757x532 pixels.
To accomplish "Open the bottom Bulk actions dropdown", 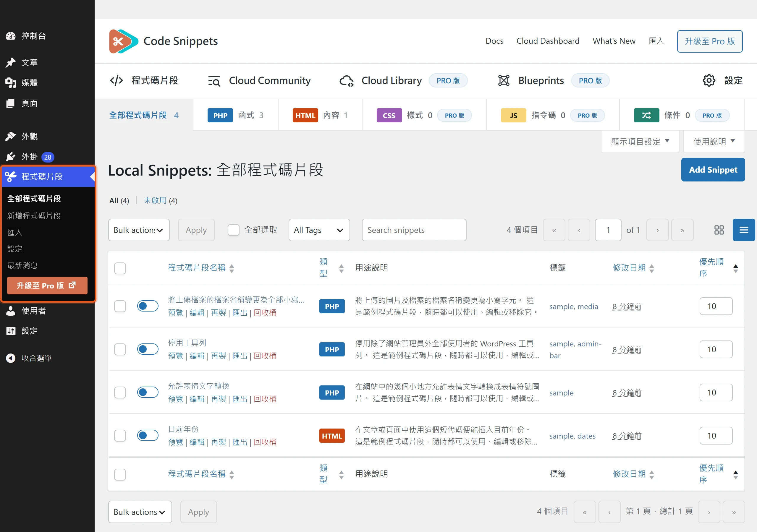I will (140, 512).
